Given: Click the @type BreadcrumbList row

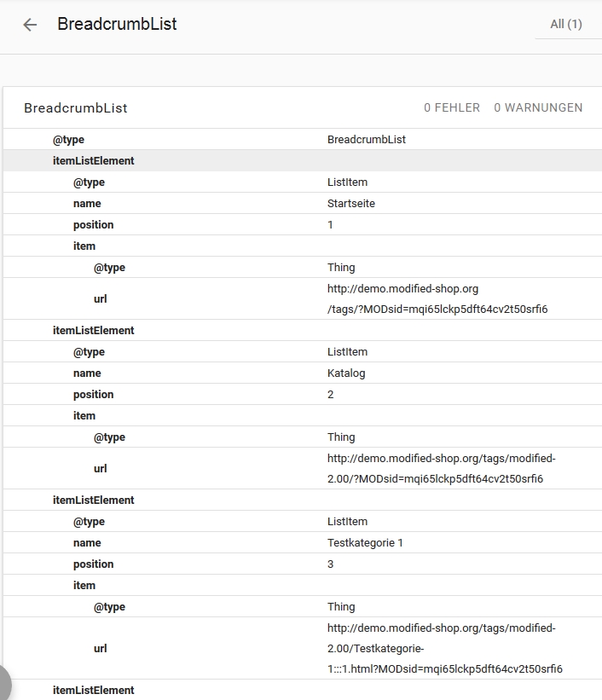Looking at the screenshot, I should click(301, 139).
